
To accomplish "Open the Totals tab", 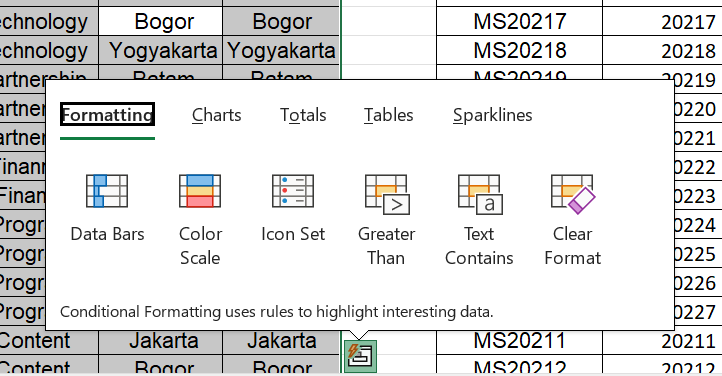I will pos(303,115).
